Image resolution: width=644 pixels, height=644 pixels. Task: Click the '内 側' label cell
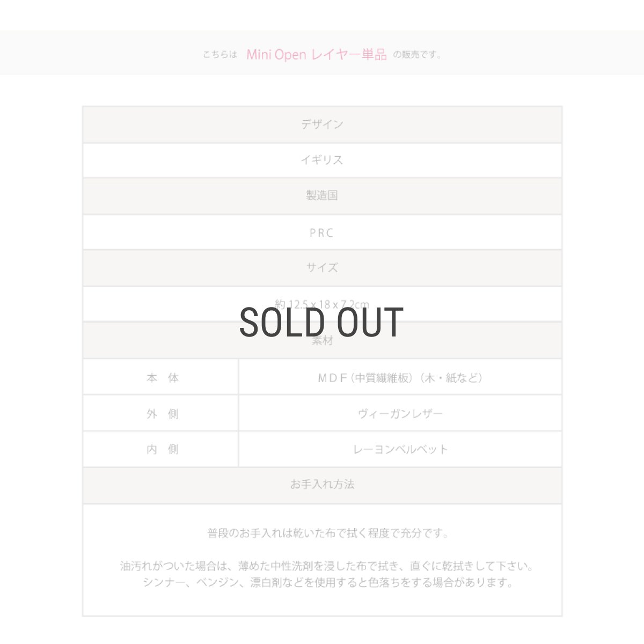[162, 450]
